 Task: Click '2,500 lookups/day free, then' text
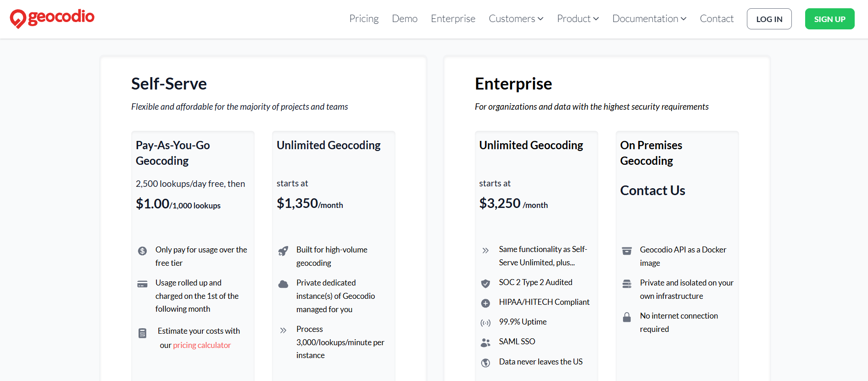[190, 184]
